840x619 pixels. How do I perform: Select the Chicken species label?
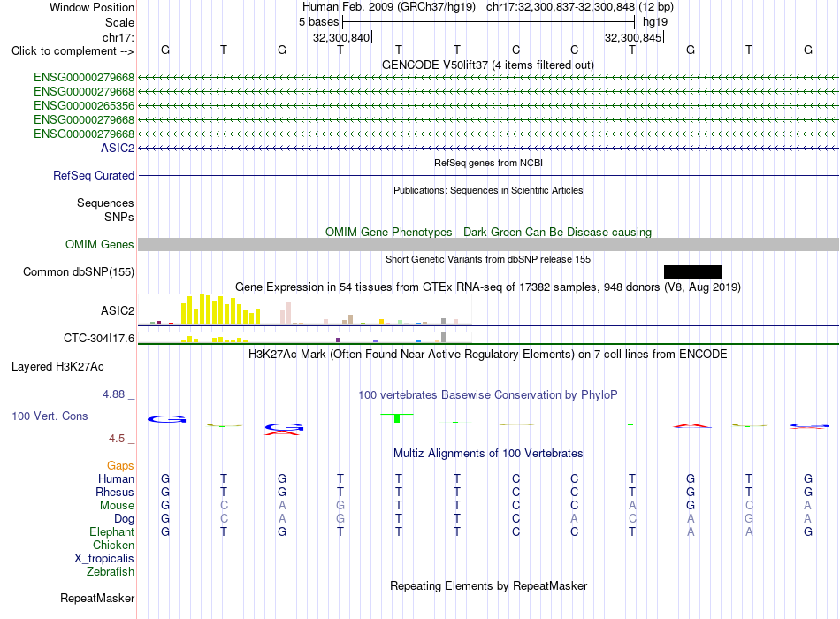click(113, 545)
